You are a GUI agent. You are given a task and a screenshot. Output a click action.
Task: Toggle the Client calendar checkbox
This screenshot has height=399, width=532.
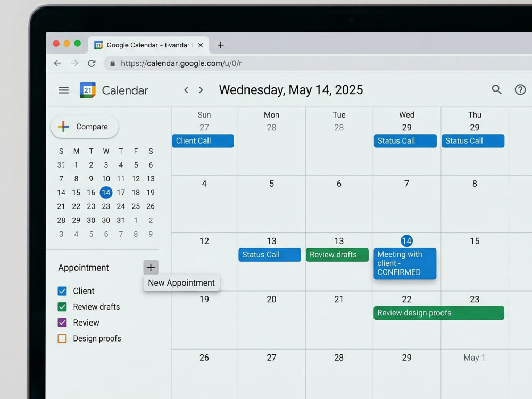click(x=62, y=291)
